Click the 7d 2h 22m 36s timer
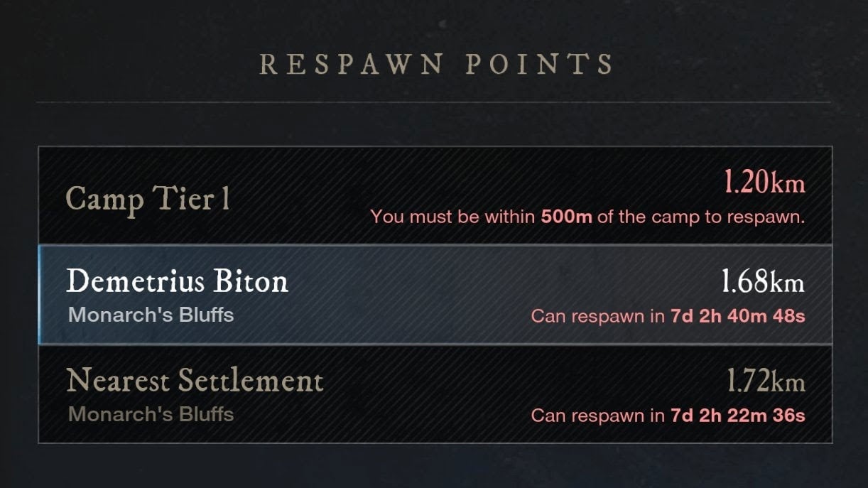 tap(738, 416)
